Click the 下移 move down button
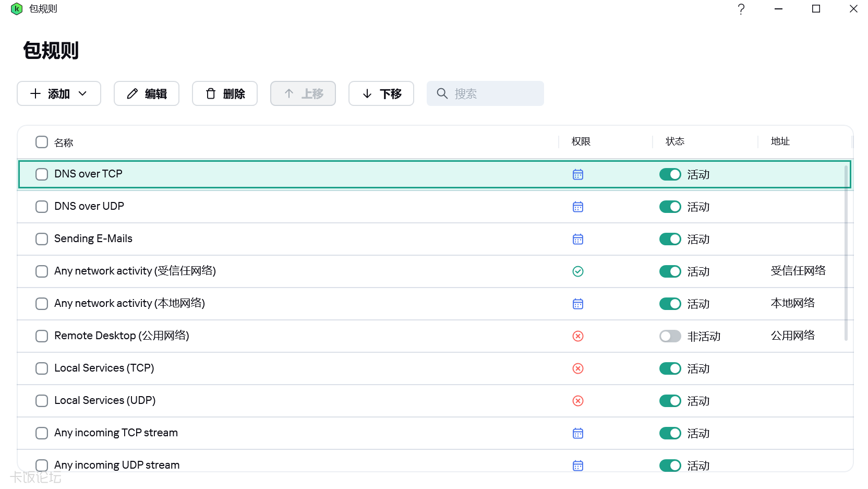This screenshot has height=489, width=868. (x=381, y=93)
